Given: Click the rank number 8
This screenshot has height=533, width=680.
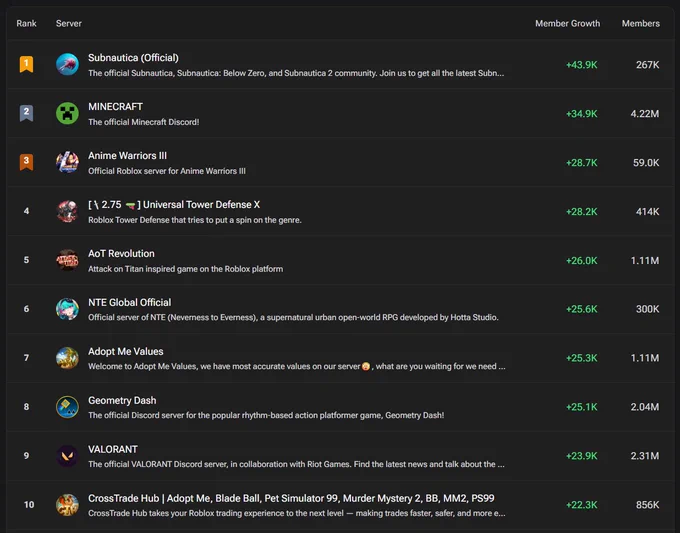Looking at the screenshot, I should (26, 407).
